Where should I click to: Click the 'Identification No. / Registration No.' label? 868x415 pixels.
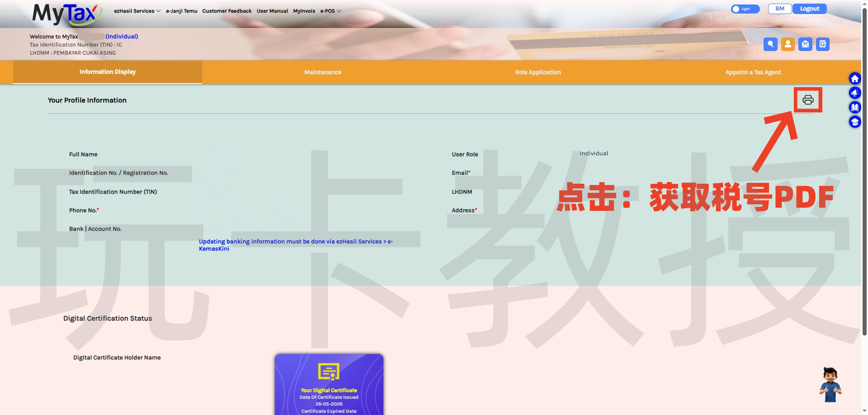click(x=118, y=173)
